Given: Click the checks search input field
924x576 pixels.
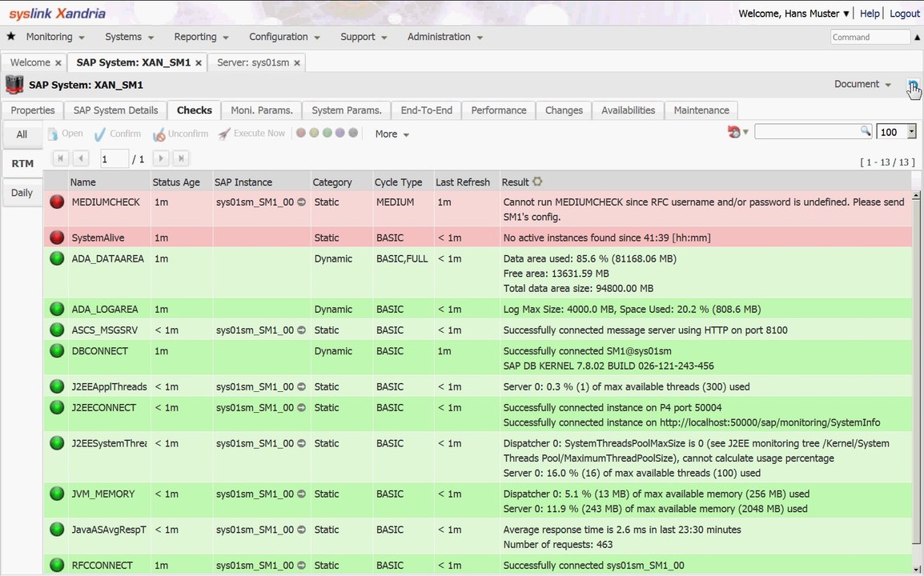Looking at the screenshot, I should pyautogui.click(x=807, y=131).
